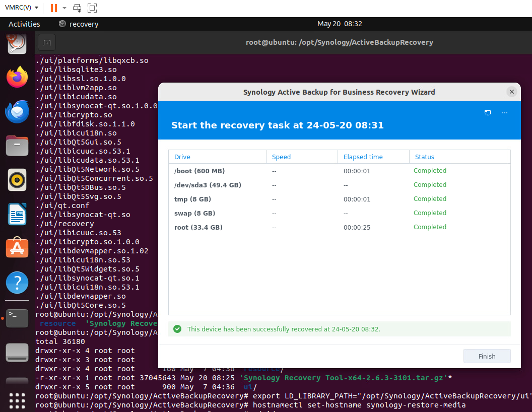Viewport: 532px width, 412px height.
Task: Open the clock showing May 20 08:32
Action: [x=339, y=24]
